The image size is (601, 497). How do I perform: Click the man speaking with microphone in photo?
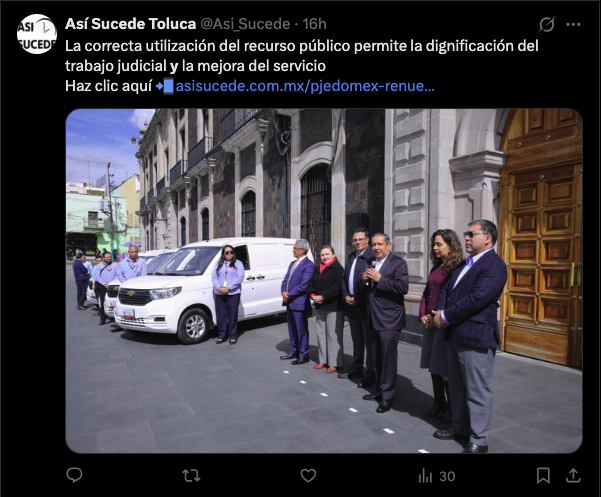point(384,322)
